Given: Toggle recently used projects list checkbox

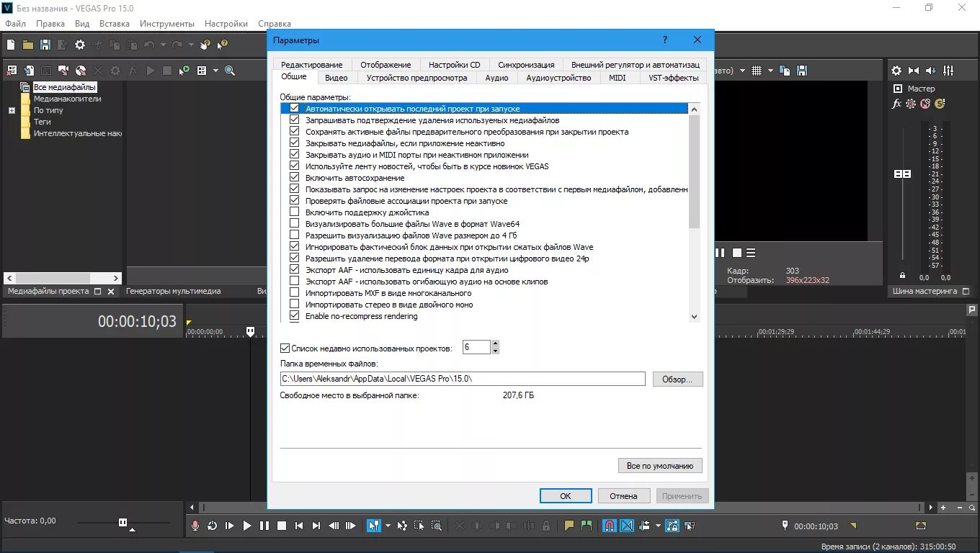Looking at the screenshot, I should coord(285,348).
